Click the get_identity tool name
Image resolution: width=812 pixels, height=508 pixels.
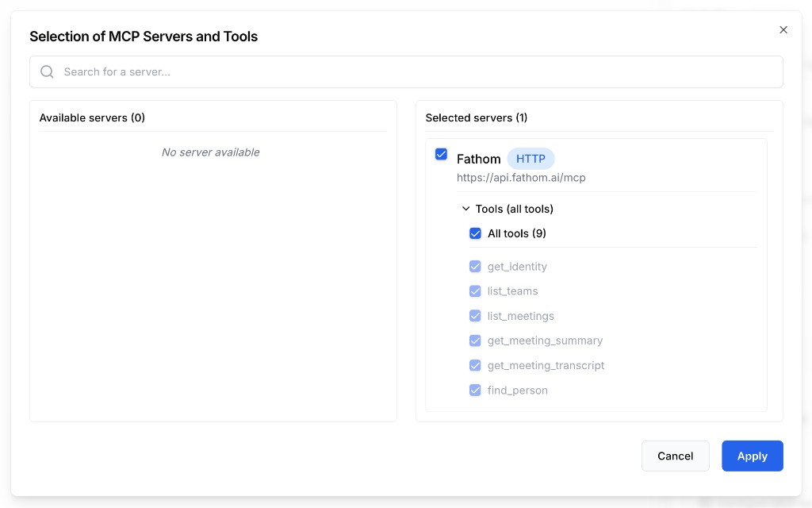[517, 267]
